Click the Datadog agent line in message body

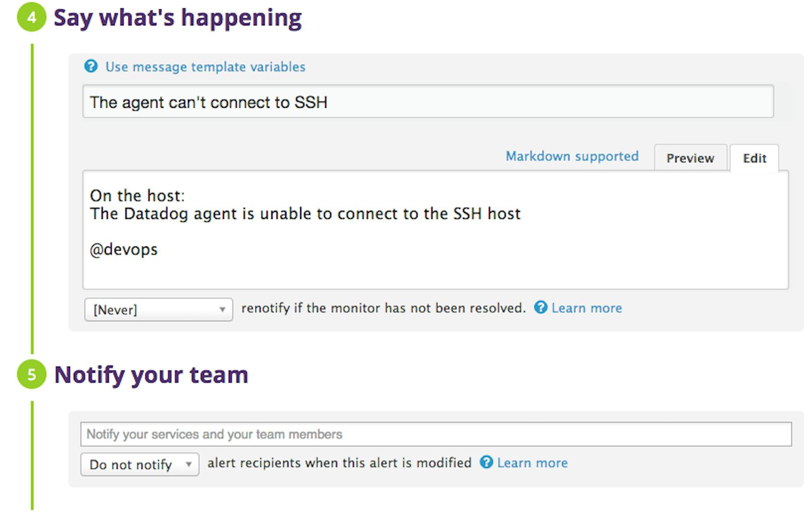(x=305, y=214)
